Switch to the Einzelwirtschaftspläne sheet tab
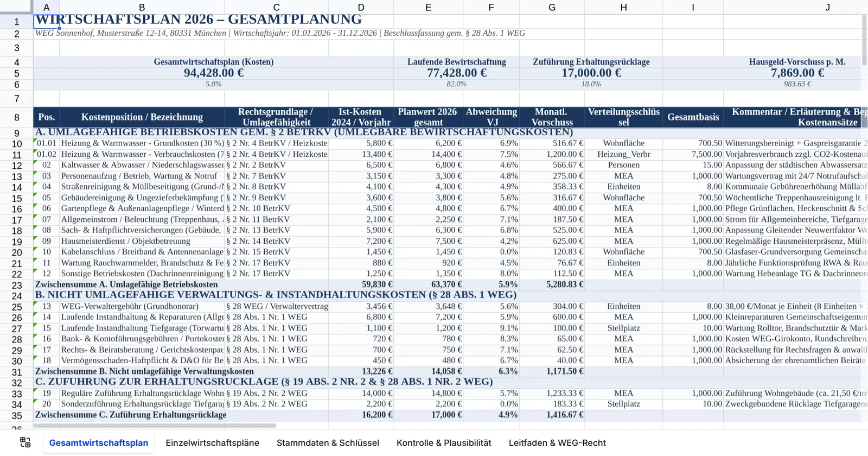Image resolution: width=868 pixels, height=456 pixels. click(x=212, y=443)
